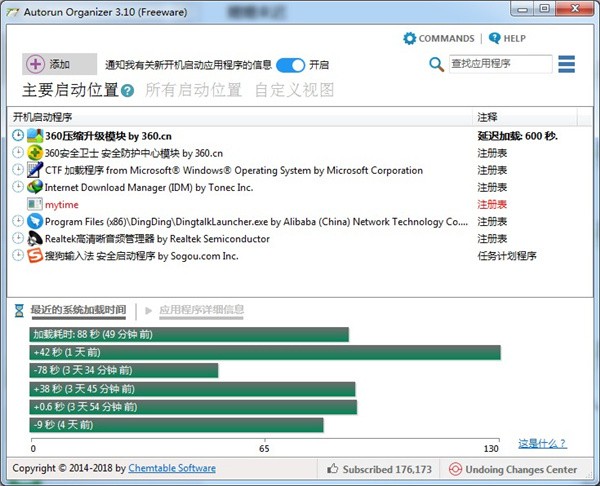Focus the 查找应用程序 search field

click(x=501, y=64)
